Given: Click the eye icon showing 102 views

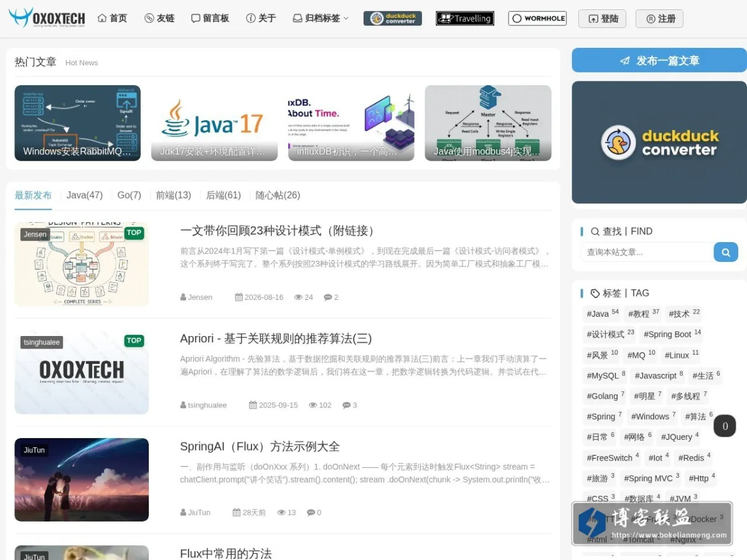Looking at the screenshot, I should pyautogui.click(x=313, y=405).
